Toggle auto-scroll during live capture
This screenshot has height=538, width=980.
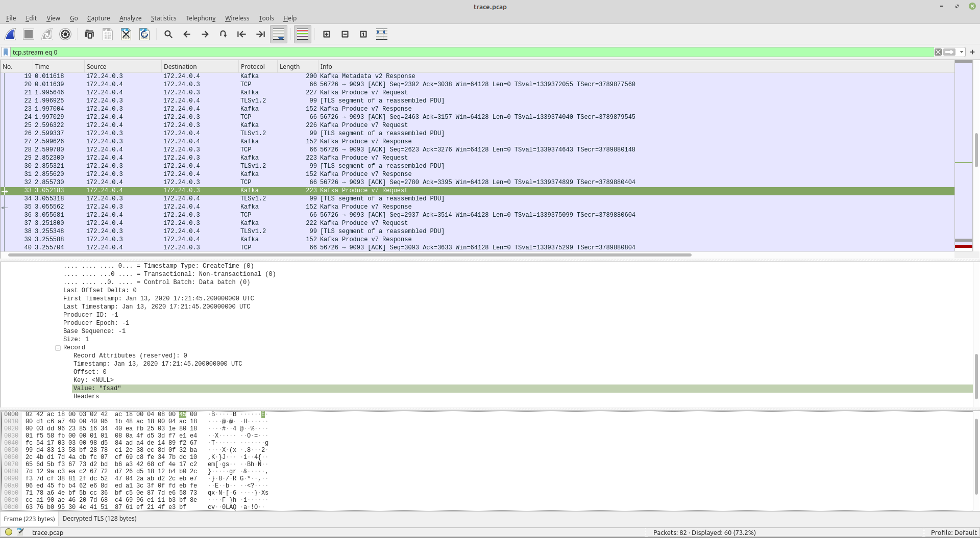click(279, 34)
